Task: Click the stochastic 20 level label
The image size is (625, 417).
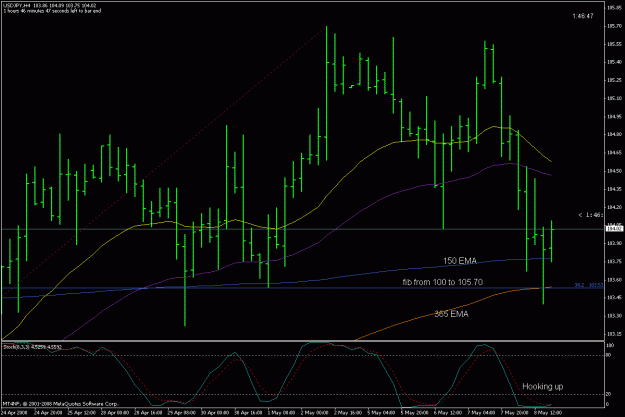Action: click(608, 394)
